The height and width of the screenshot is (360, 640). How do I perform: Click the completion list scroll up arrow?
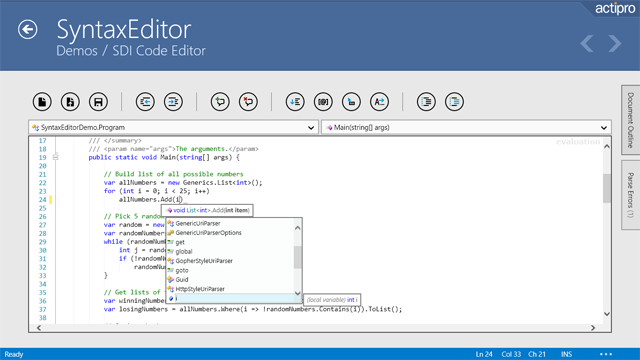pyautogui.click(x=298, y=228)
